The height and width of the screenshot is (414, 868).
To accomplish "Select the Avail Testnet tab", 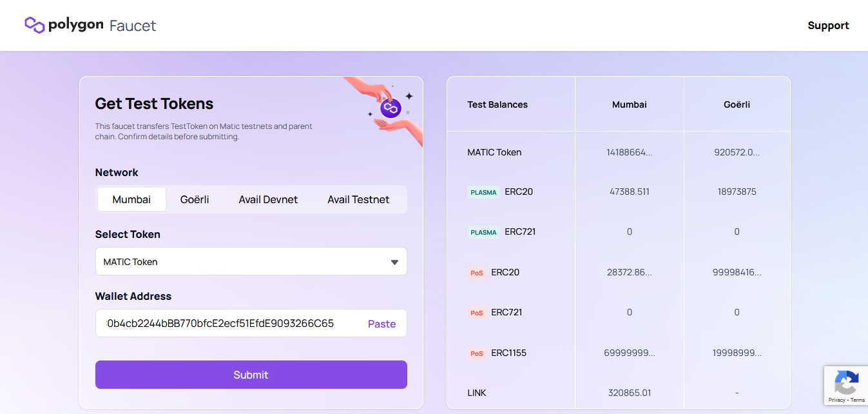I will [358, 200].
